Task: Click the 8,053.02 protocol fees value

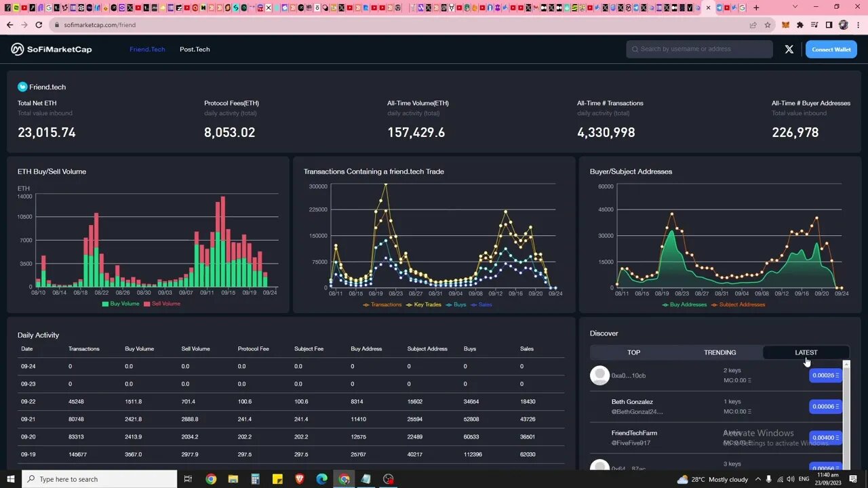Action: click(230, 133)
